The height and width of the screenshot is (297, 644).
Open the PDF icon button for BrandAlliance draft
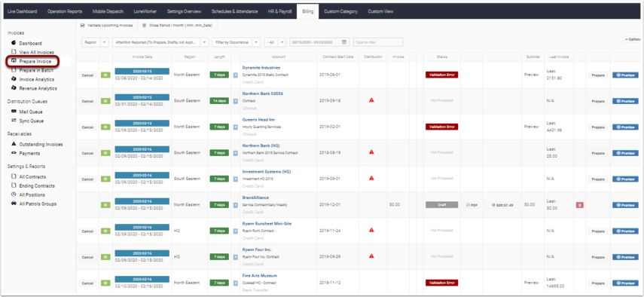pos(472,205)
